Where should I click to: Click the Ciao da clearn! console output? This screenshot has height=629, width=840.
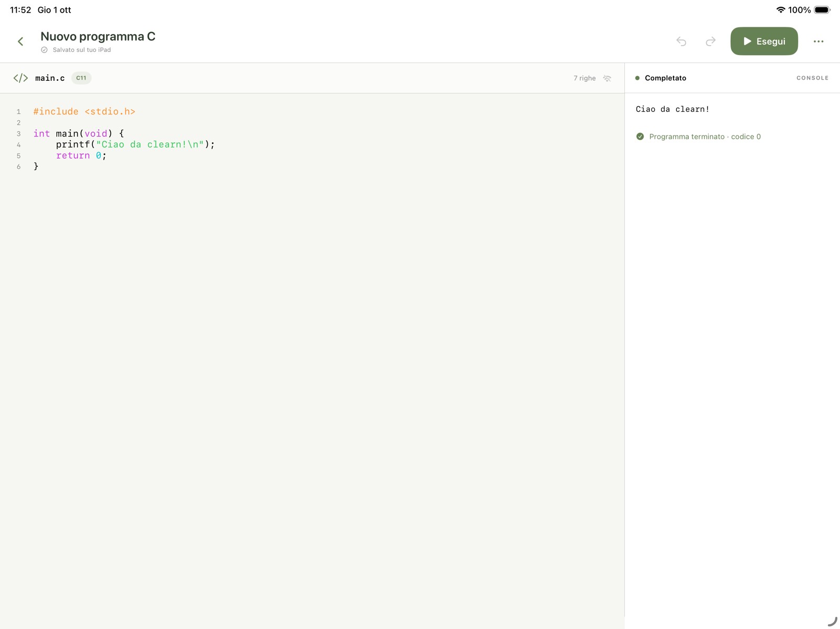pyautogui.click(x=673, y=109)
